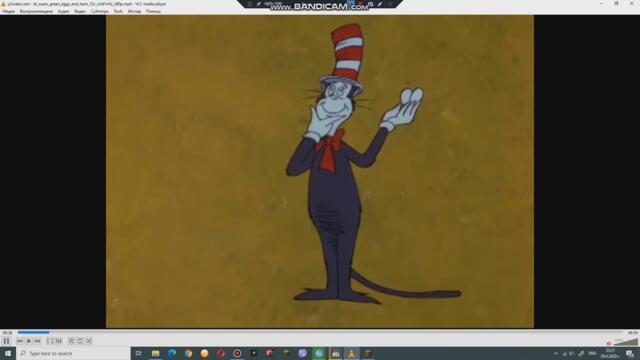Toggle loop playback mode
The image size is (640, 360).
(80, 341)
